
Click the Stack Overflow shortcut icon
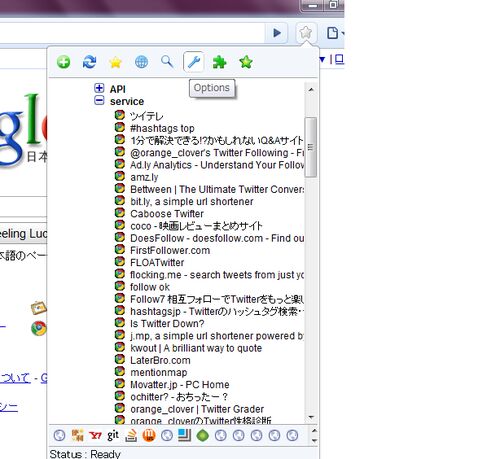131,436
